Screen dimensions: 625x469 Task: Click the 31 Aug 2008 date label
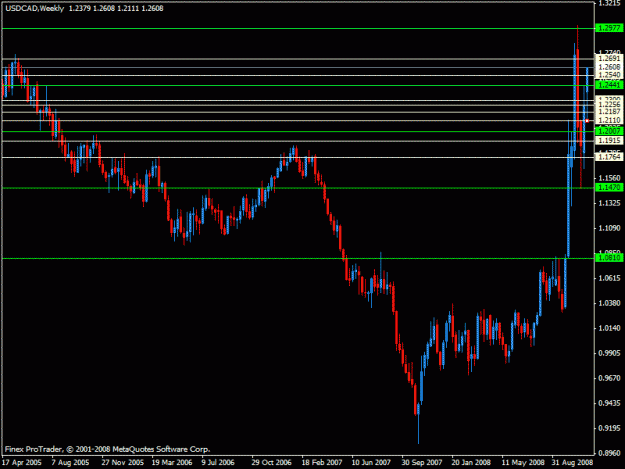572,463
